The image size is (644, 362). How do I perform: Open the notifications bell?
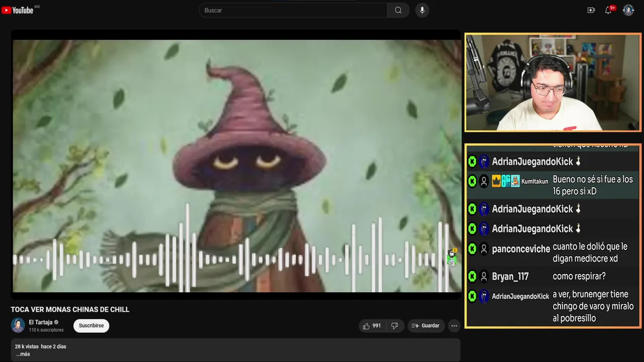point(608,10)
